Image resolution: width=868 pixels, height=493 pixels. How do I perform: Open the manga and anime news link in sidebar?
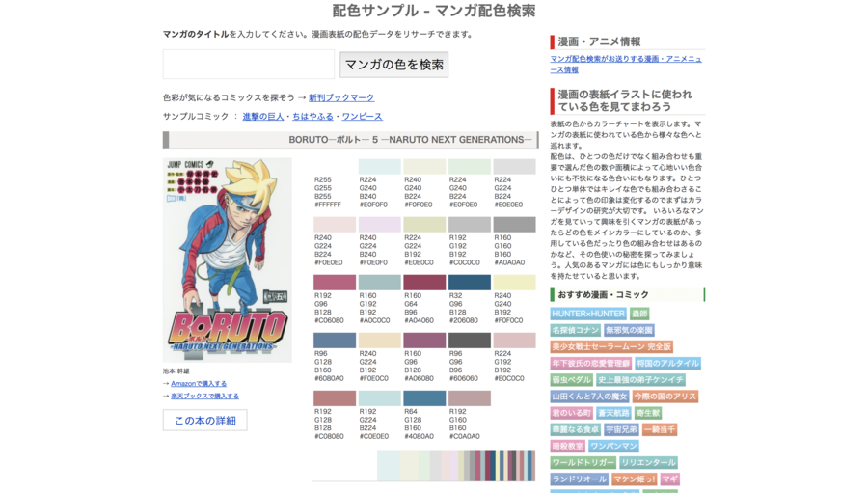(626, 65)
